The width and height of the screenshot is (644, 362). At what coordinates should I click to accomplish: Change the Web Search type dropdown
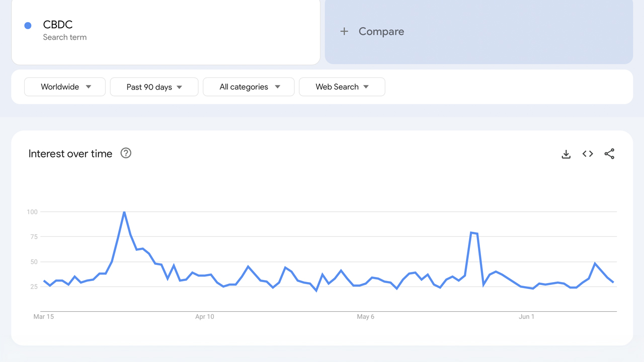tap(342, 87)
